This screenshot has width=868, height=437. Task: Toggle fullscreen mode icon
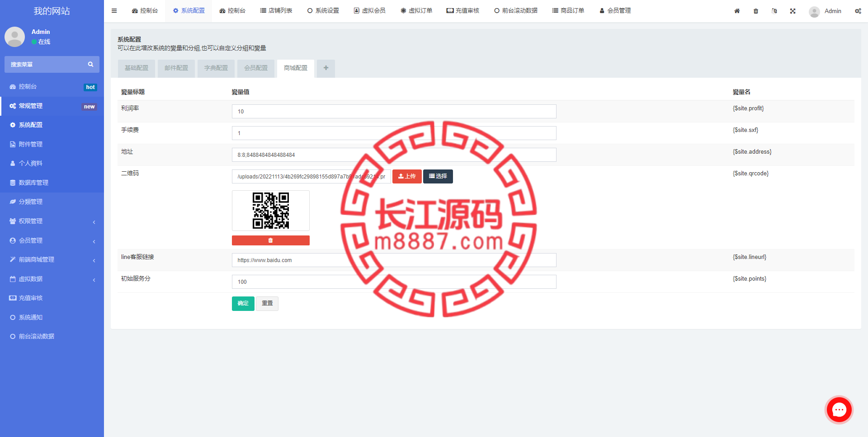pos(793,11)
